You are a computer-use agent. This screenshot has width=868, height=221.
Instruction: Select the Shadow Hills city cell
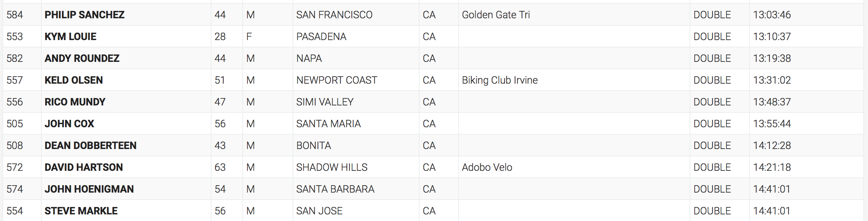(332, 167)
